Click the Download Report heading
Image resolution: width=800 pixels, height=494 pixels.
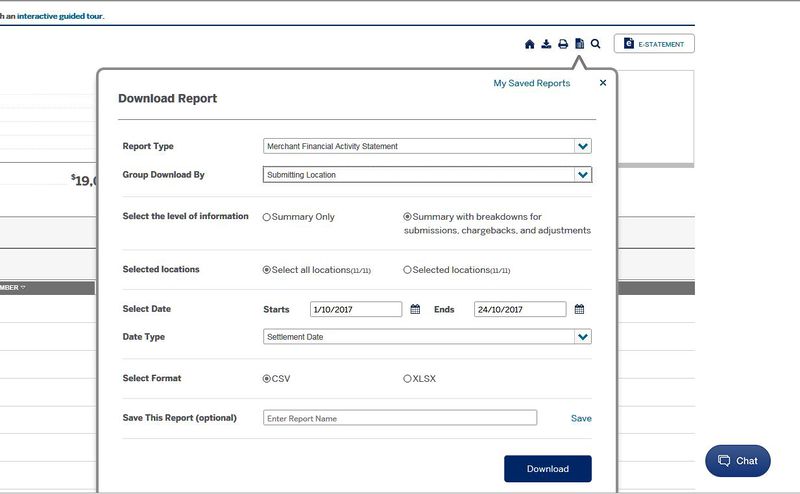pyautogui.click(x=167, y=98)
